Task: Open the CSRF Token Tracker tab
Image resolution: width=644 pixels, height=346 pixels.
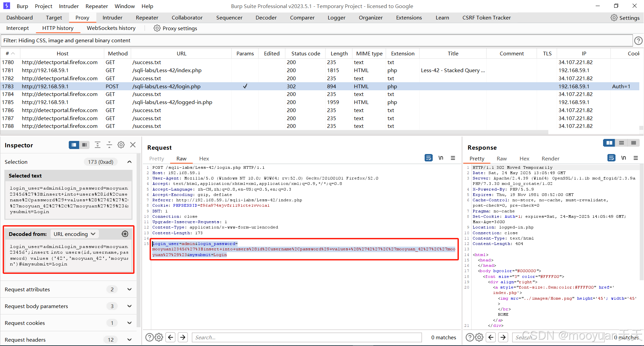Action: pos(486,18)
